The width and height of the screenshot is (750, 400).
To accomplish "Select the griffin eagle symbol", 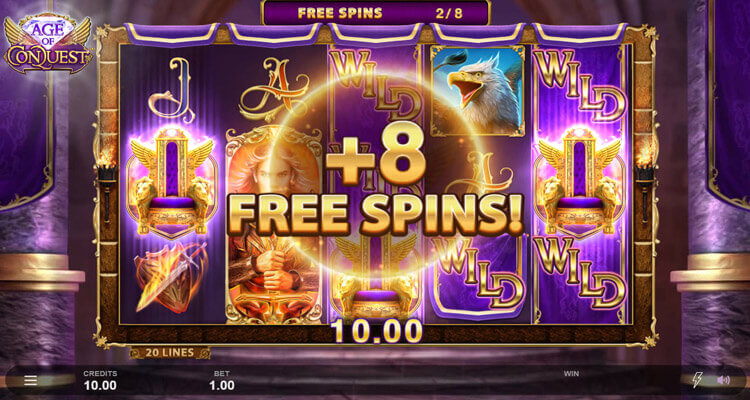I will 478,91.
